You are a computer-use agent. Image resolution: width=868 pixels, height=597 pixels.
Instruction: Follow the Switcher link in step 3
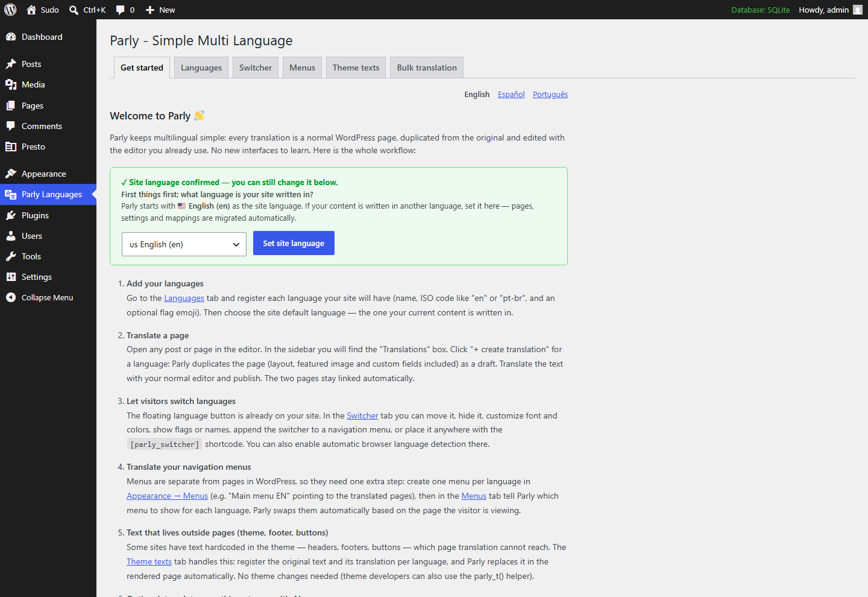pyautogui.click(x=362, y=415)
